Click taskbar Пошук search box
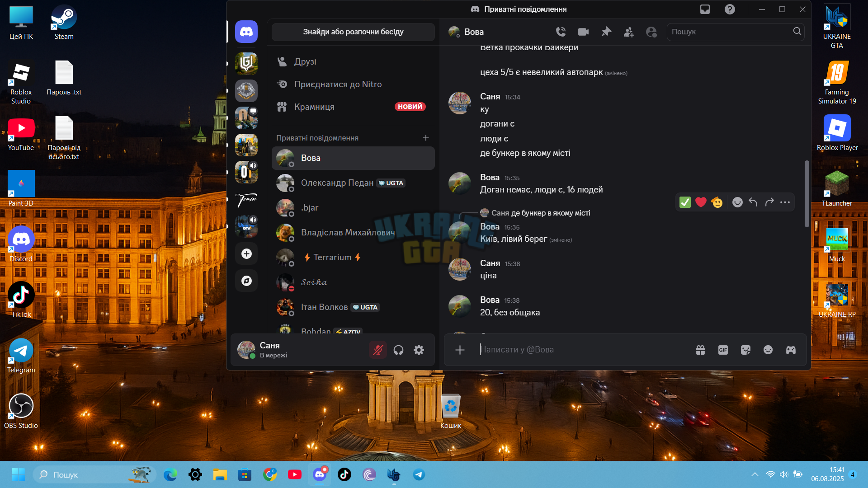 pos(95,474)
